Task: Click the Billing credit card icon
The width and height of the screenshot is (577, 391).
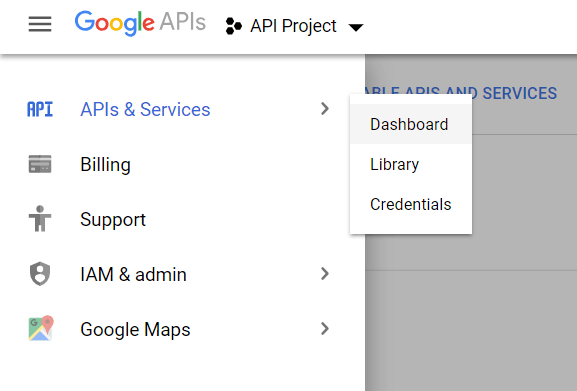Action: [x=40, y=164]
